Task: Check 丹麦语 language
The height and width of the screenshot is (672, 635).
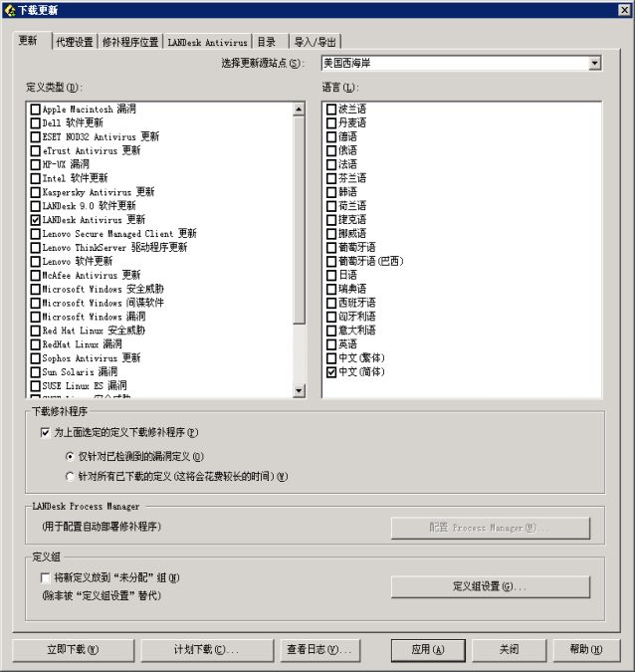Action: (x=331, y=123)
